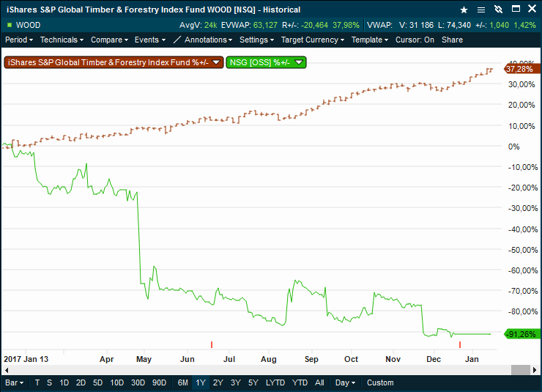Click the 37,28% value label

[x=523, y=69]
